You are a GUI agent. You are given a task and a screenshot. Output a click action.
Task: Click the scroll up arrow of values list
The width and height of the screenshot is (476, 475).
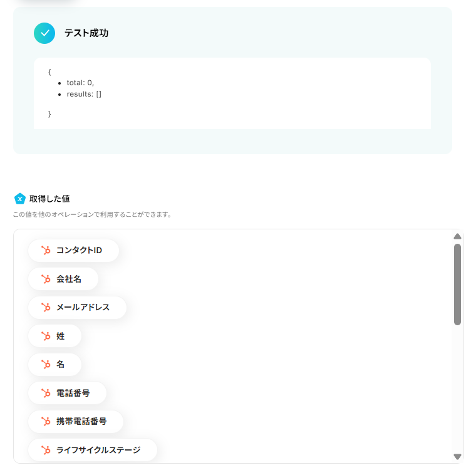click(457, 236)
